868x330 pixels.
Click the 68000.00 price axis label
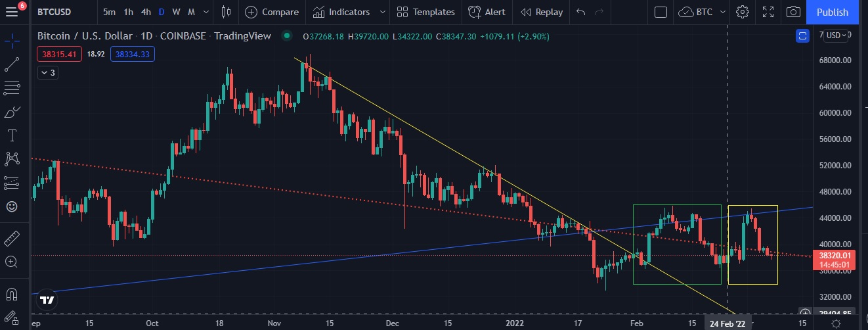836,60
